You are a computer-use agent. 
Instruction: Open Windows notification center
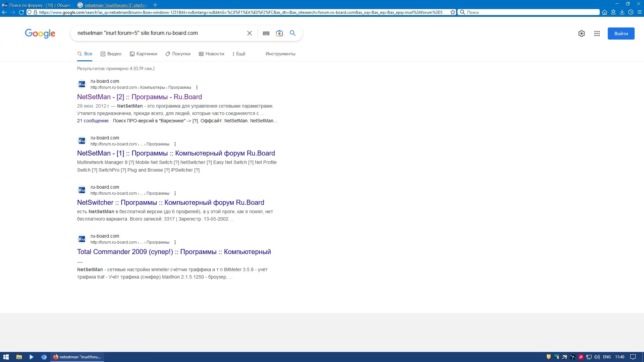click(633, 357)
